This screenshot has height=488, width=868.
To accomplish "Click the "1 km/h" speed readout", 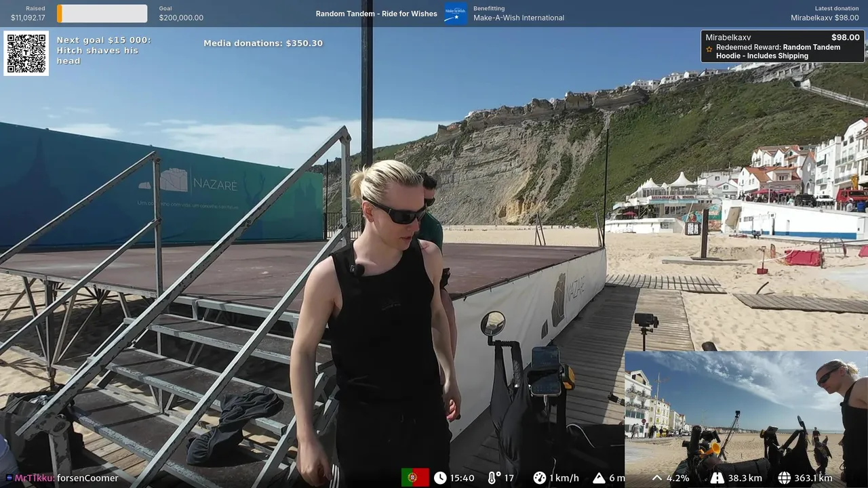I will click(564, 478).
